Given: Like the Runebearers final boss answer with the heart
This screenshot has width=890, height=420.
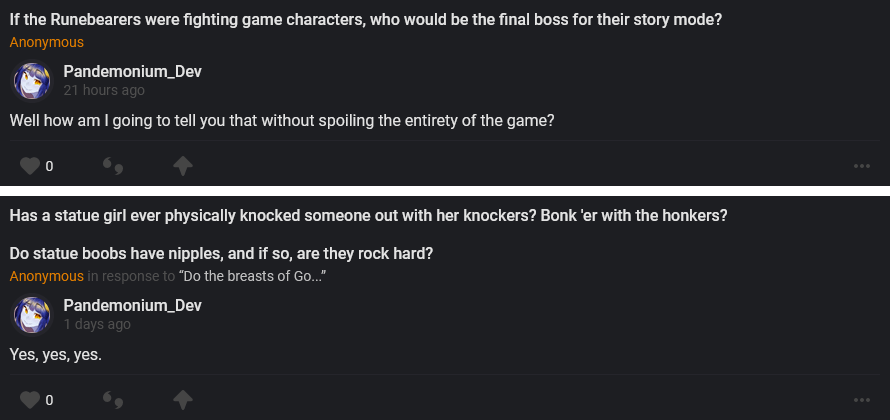Looking at the screenshot, I should click(30, 166).
